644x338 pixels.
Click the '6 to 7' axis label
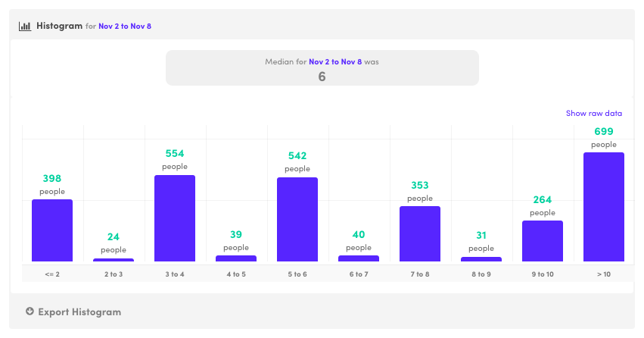click(x=359, y=274)
